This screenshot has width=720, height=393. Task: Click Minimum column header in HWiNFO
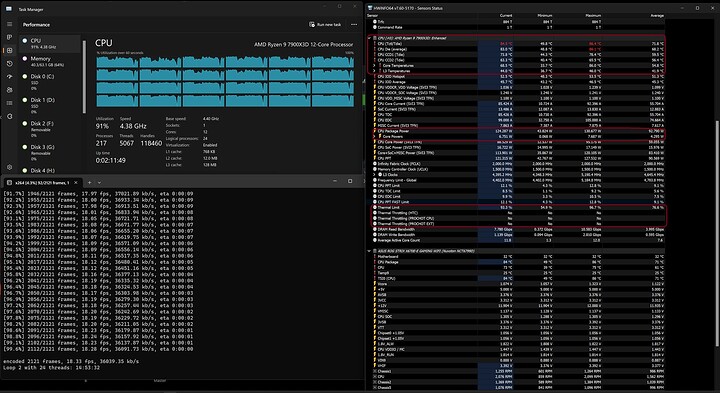pos(545,16)
